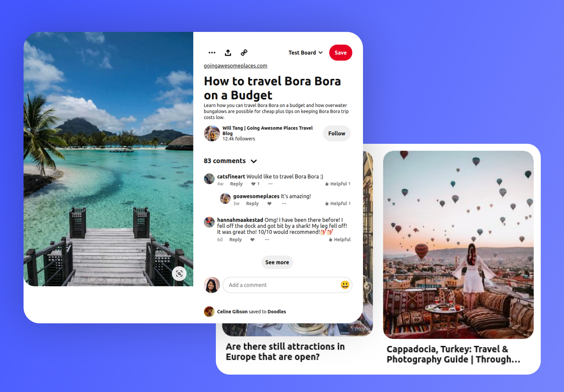Visit goingawesomeplaces.com source link
564x392 pixels.
(x=235, y=65)
